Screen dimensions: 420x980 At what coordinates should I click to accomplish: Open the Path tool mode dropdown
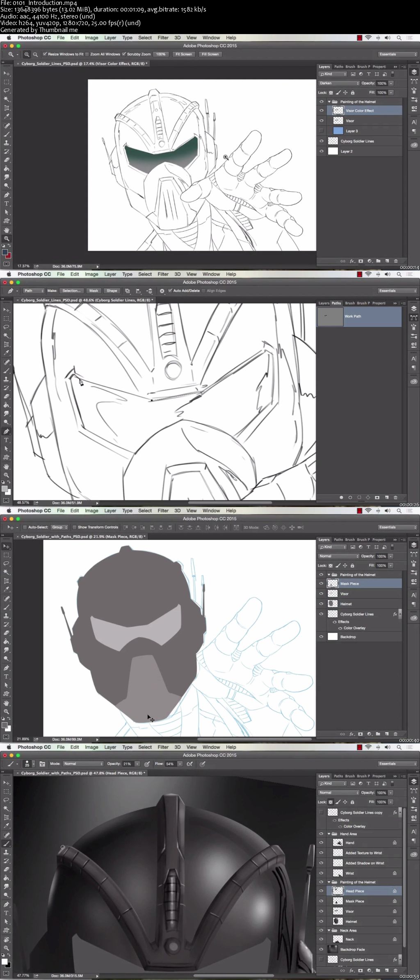34,291
